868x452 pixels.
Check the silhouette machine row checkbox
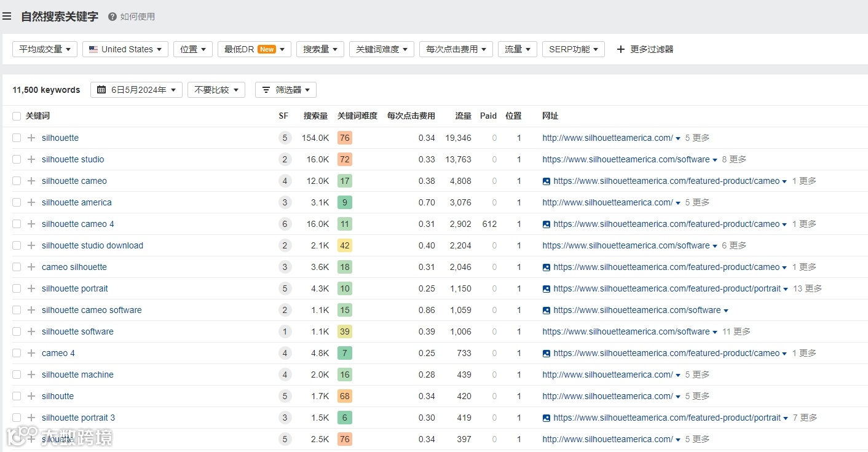[17, 375]
